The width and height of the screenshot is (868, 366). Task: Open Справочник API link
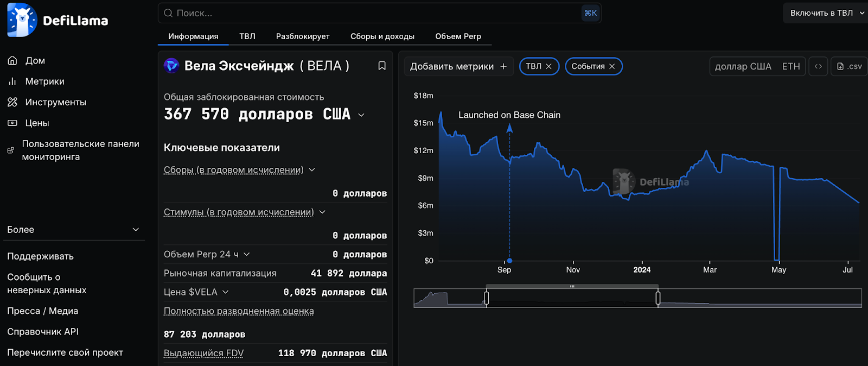click(43, 332)
